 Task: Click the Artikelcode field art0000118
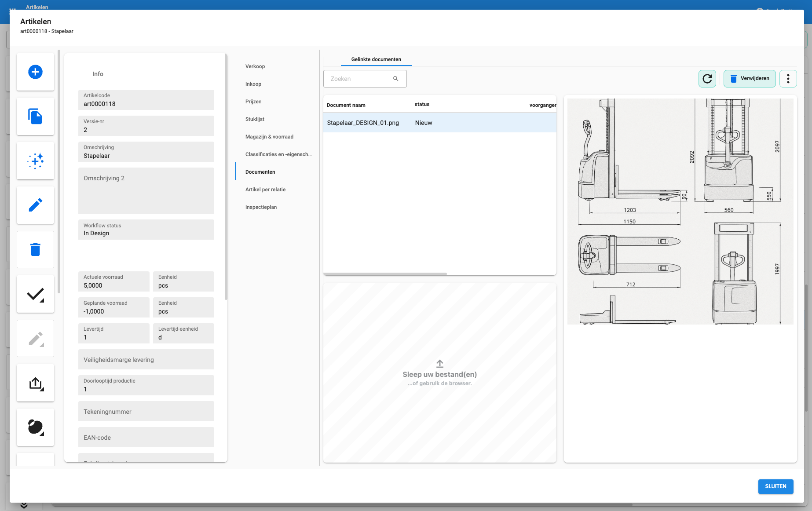(146, 100)
